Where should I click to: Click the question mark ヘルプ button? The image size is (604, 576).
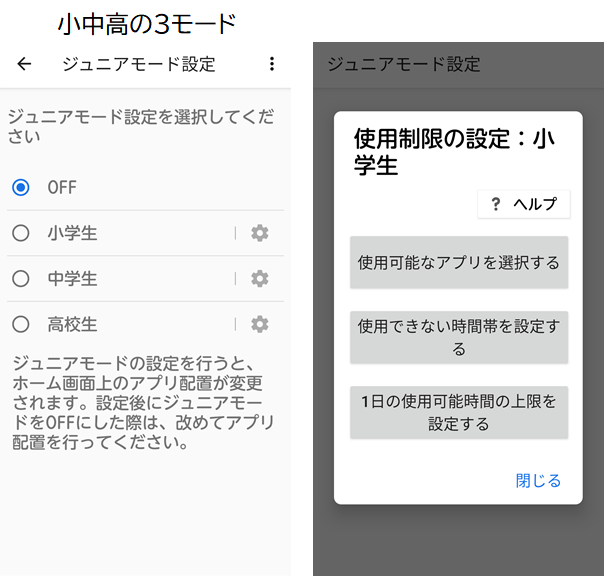pyautogui.click(x=524, y=204)
